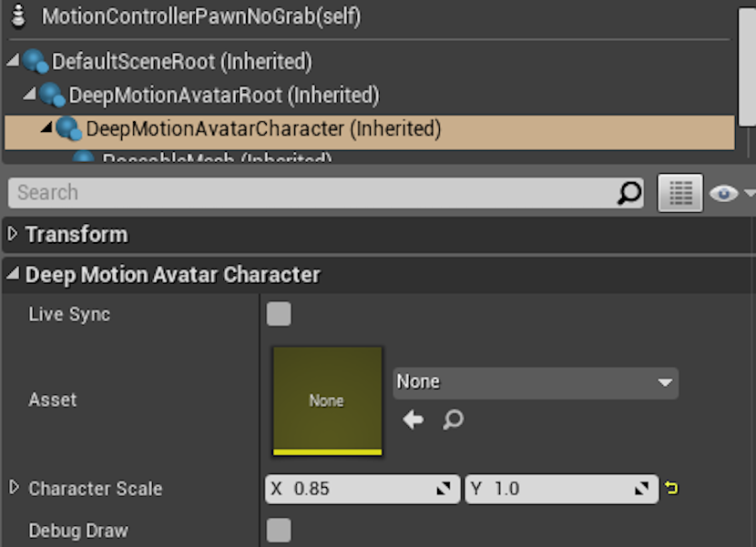The height and width of the screenshot is (547, 756).
Task: Collapse Deep Motion Avatar Character section
Action: point(13,274)
